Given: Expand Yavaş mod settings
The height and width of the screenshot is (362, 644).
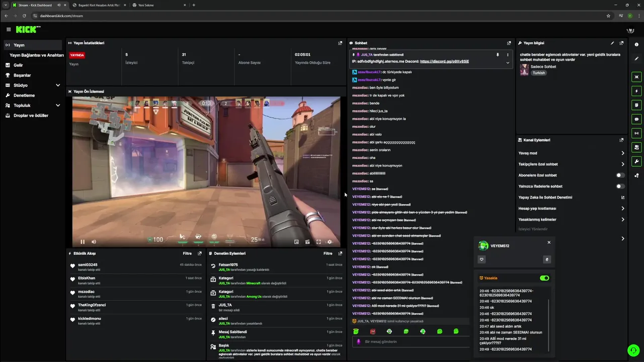Looking at the screenshot, I should (x=622, y=153).
